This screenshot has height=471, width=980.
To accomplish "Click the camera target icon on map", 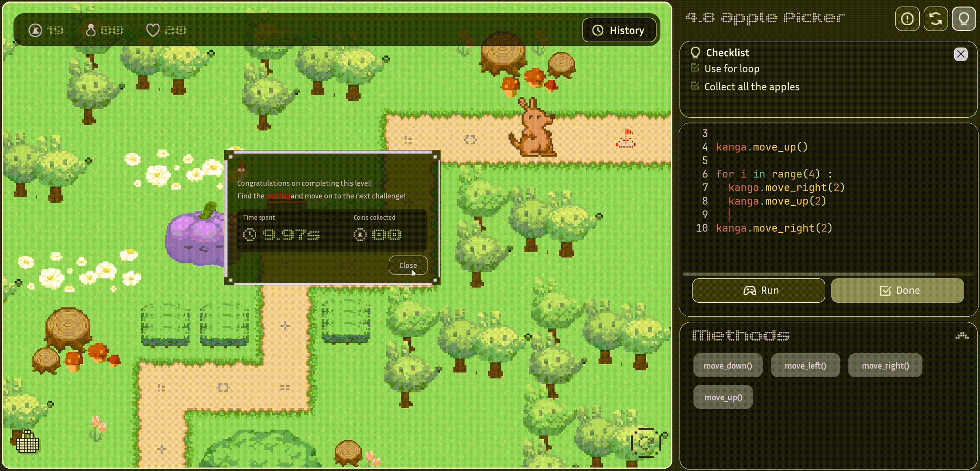I will [x=646, y=442].
